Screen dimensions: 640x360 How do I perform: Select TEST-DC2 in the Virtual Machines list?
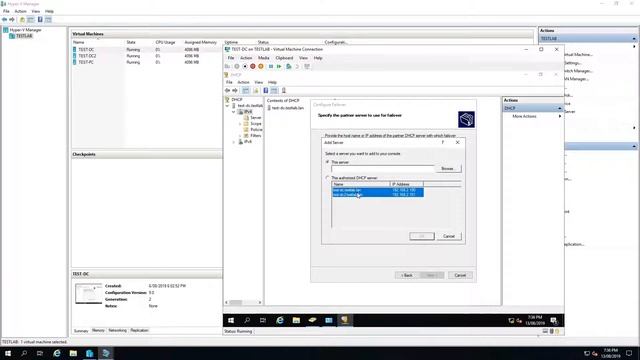pos(87,56)
